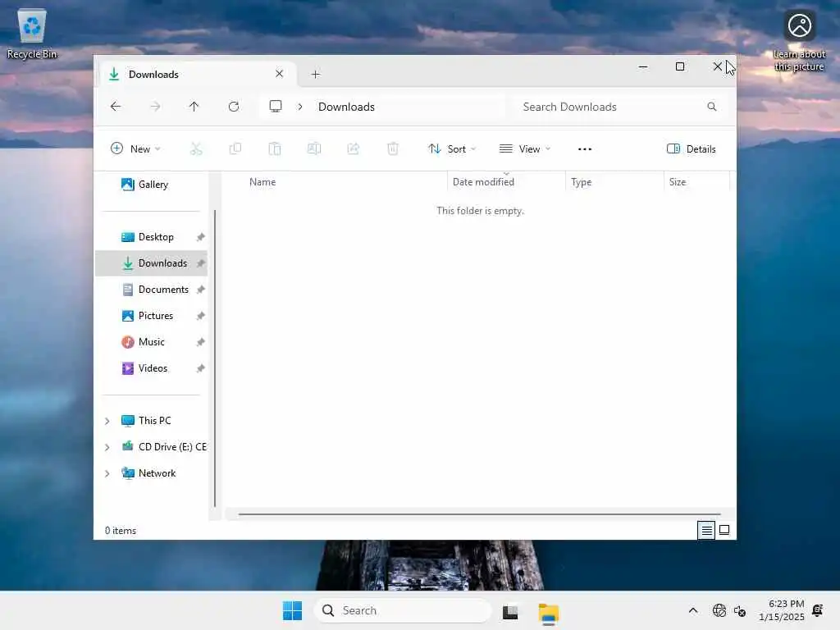
Task: Click the pin icon beside Pictures
Action: (x=200, y=316)
